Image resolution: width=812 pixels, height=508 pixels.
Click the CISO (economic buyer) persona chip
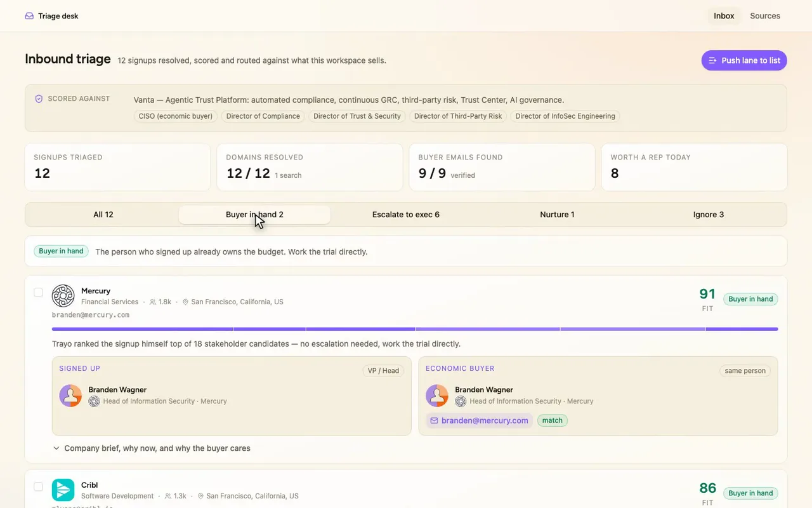click(x=176, y=116)
